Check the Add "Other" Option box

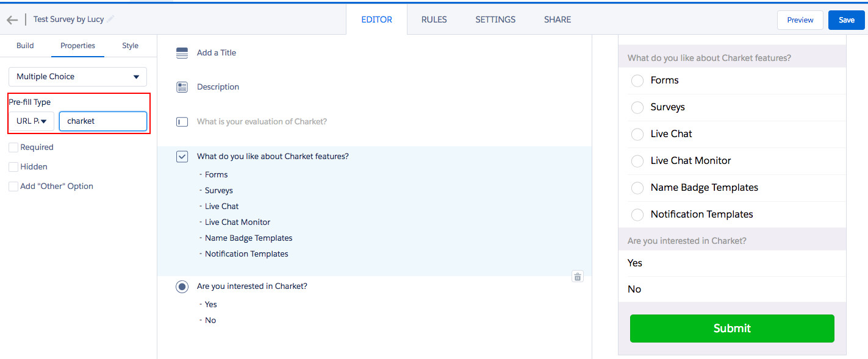[x=13, y=187]
